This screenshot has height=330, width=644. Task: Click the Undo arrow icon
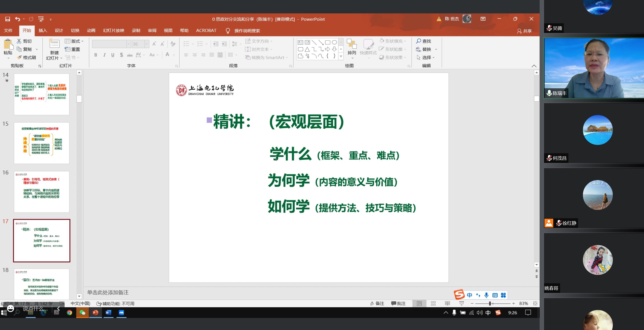tap(17, 19)
